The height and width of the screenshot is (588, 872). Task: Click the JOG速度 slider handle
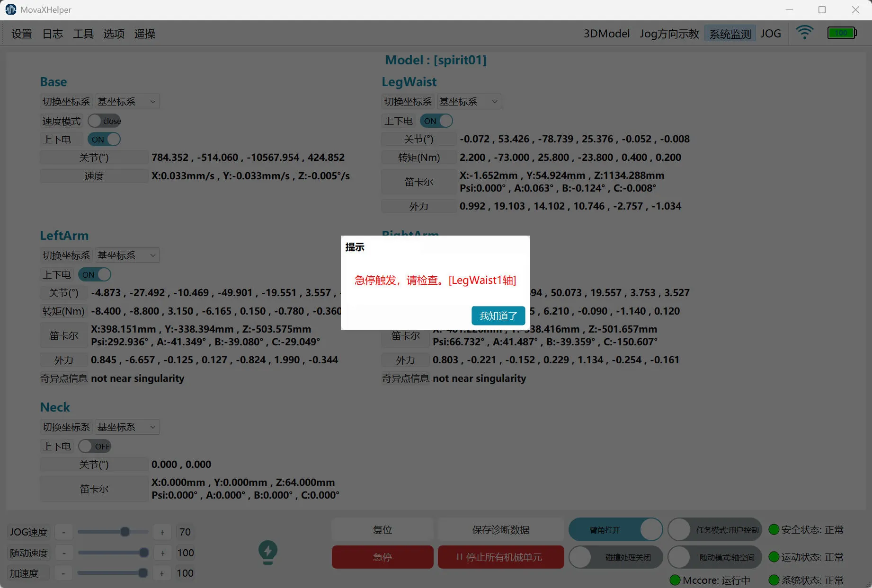point(125,532)
